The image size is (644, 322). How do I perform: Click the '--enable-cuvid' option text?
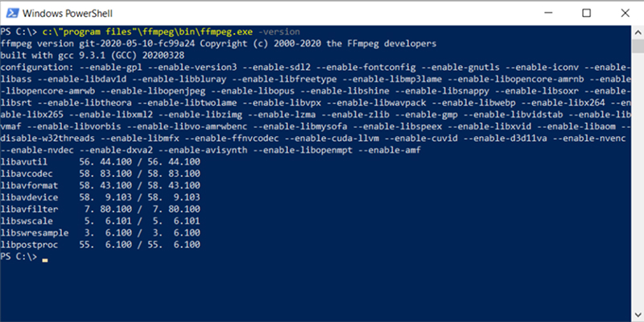coord(420,138)
